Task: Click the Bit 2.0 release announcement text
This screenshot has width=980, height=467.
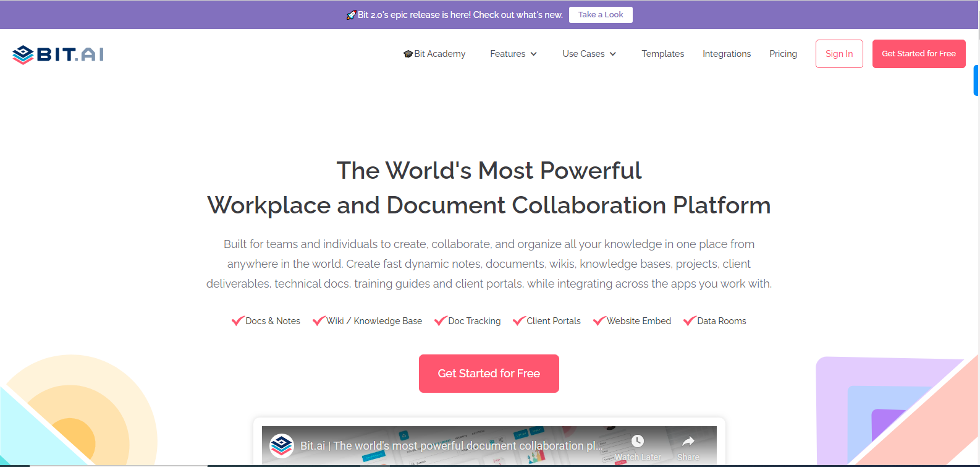Action: tap(460, 15)
